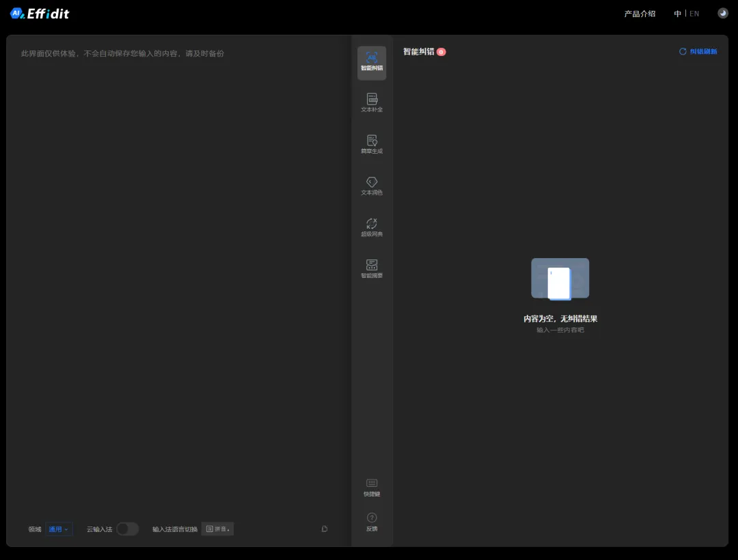Viewport: 738px width, 560px height.
Task: Open the 智能纠错 error correction tool
Action: coord(372,62)
